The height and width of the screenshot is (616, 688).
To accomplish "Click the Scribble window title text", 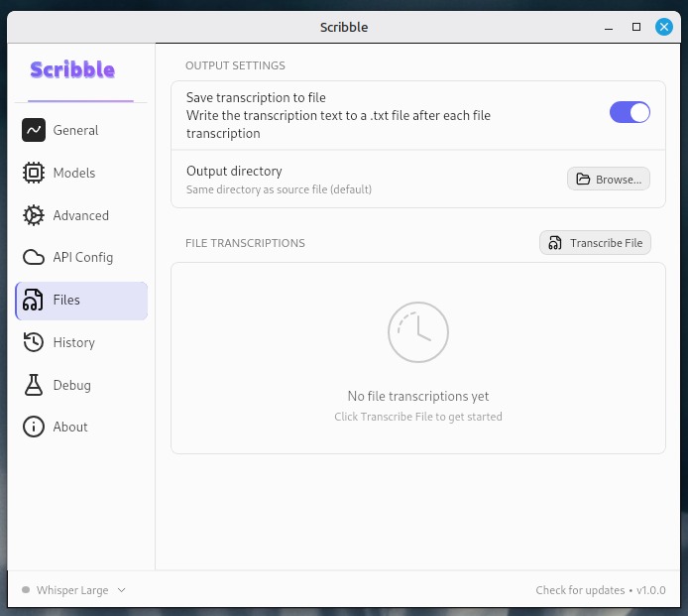I will (344, 27).
